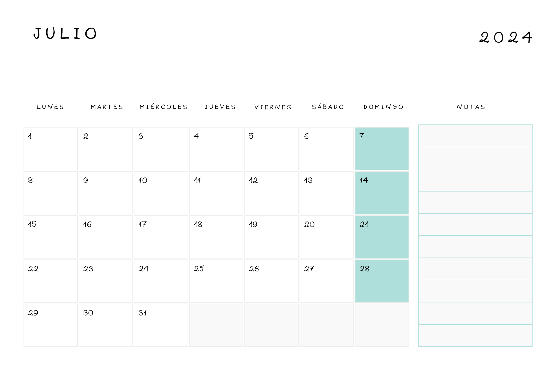Select the last notes line
The height and width of the screenshot is (392, 555).
(475, 335)
